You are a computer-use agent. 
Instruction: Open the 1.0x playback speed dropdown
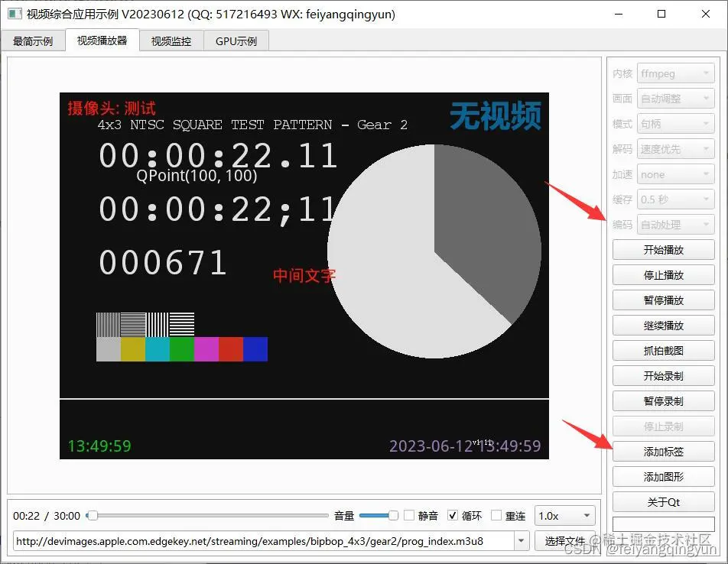[564, 515]
